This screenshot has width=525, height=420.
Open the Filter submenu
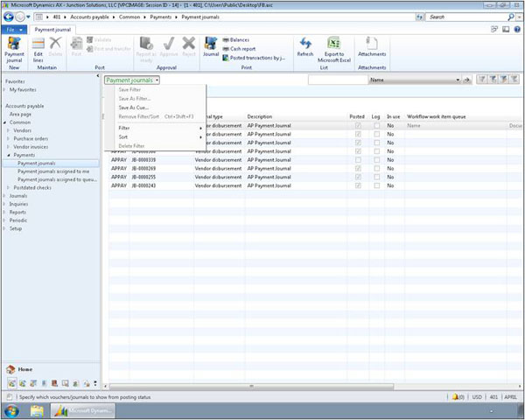pyautogui.click(x=155, y=128)
